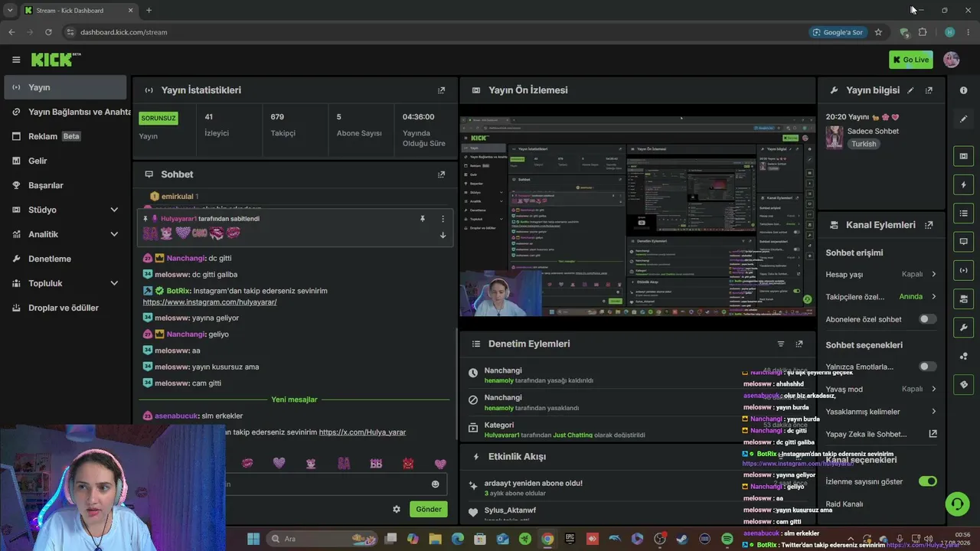
Task: Go to Reklam Beta section
Action: pyautogui.click(x=66, y=136)
